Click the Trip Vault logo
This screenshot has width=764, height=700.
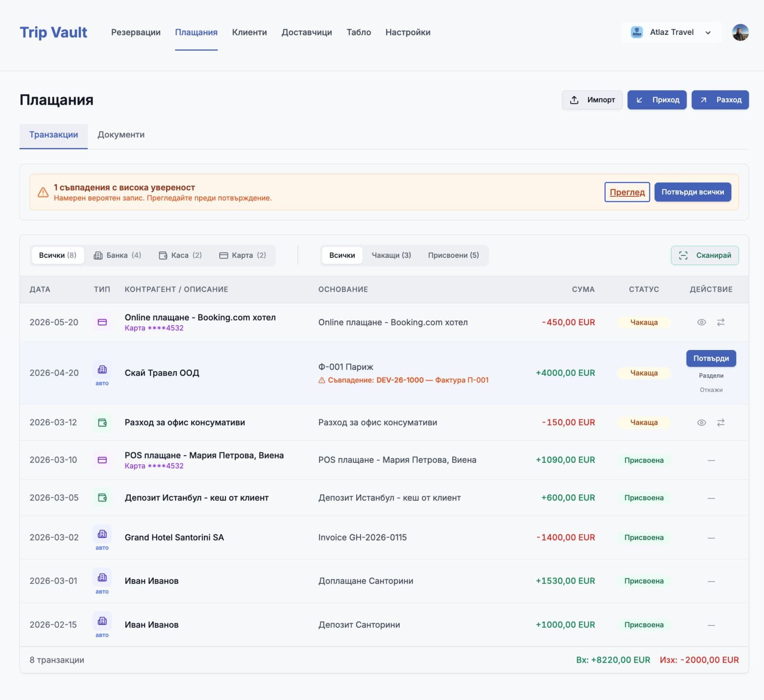[53, 32]
